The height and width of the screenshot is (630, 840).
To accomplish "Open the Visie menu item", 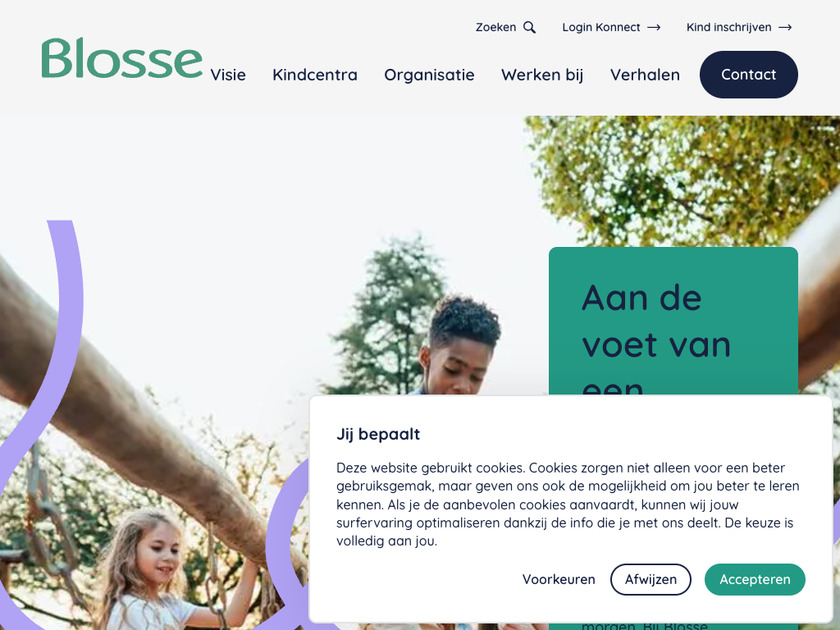I will pos(228,75).
